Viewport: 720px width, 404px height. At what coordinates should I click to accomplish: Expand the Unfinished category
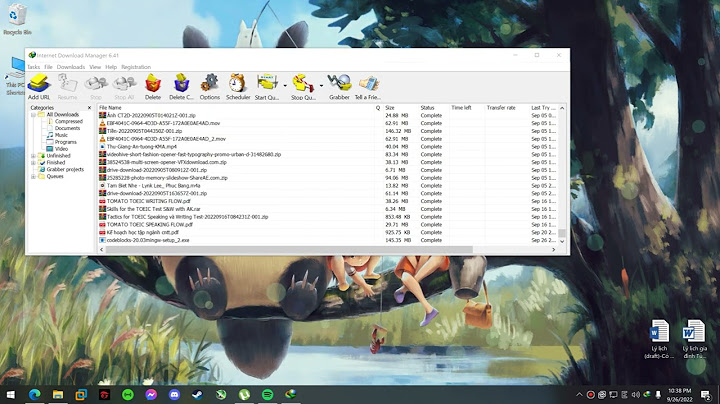click(33, 156)
